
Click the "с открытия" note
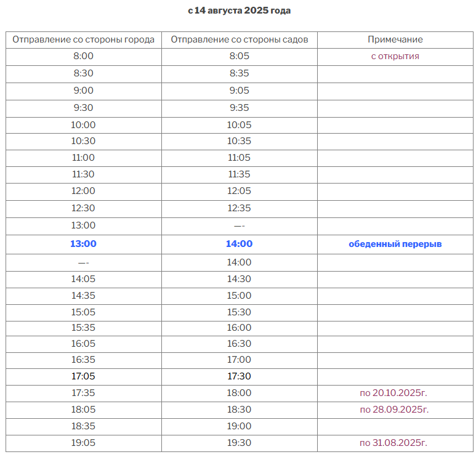[395, 56]
